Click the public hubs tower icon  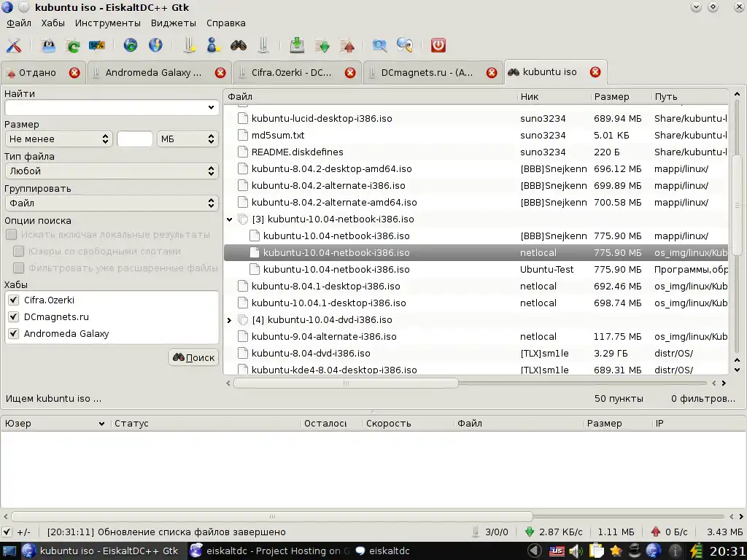(263, 45)
